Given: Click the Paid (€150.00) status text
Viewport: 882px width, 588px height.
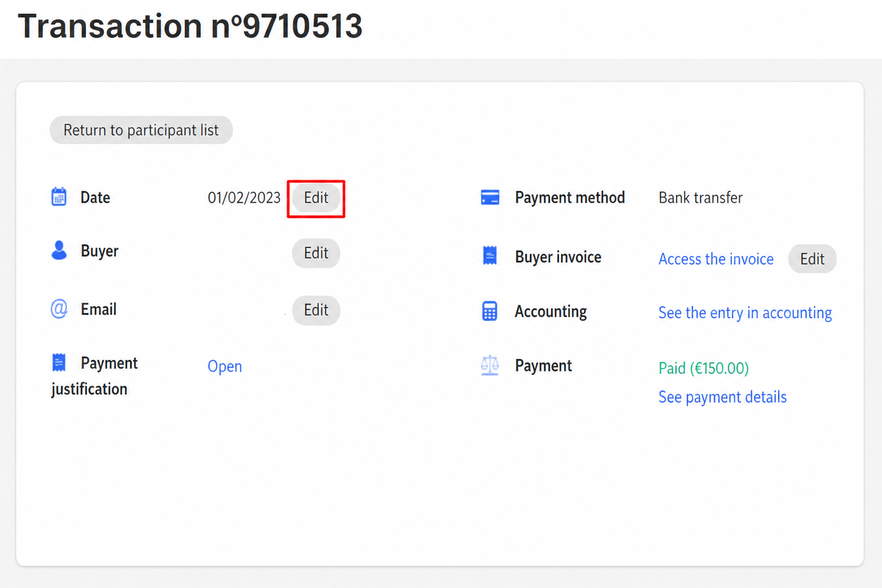Looking at the screenshot, I should 703,368.
